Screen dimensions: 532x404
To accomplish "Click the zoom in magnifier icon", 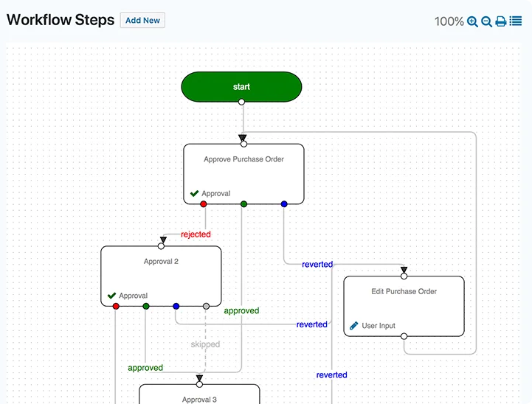I will point(472,21).
